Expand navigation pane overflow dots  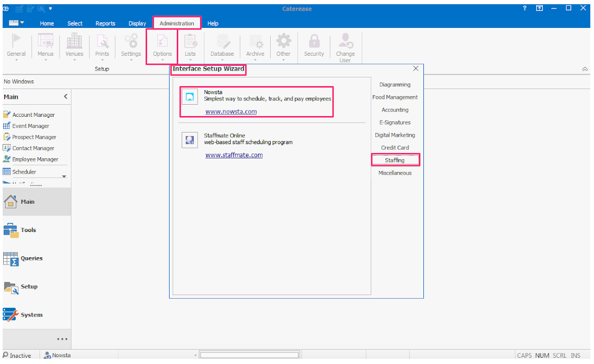62,339
